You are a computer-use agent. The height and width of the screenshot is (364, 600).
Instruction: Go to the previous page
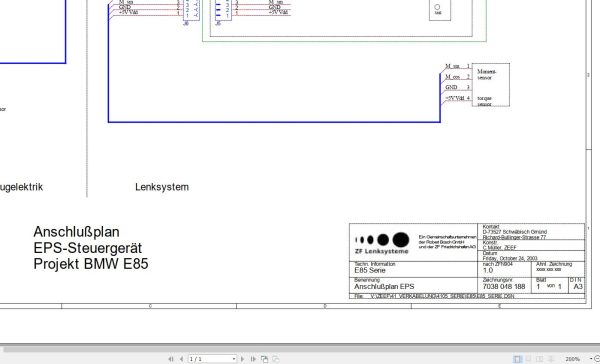click(x=181, y=359)
